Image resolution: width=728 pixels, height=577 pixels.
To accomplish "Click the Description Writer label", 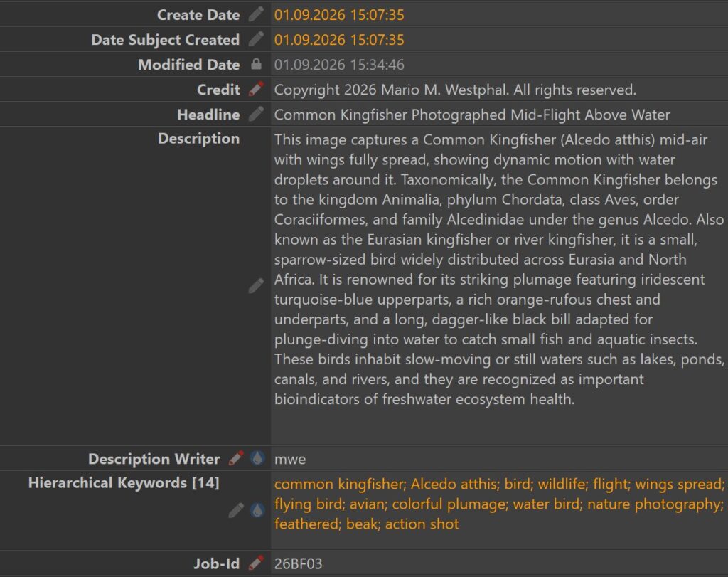I will (x=154, y=459).
